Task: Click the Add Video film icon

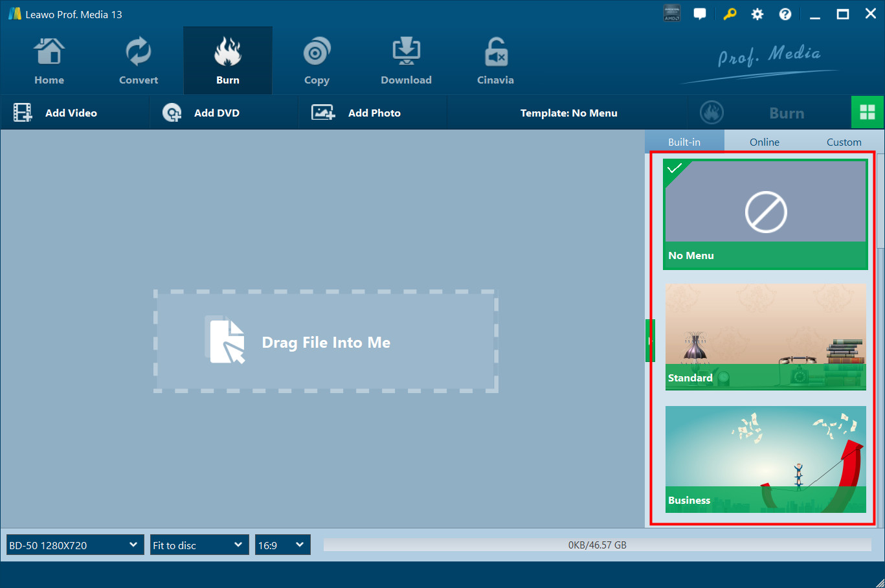Action: click(23, 113)
